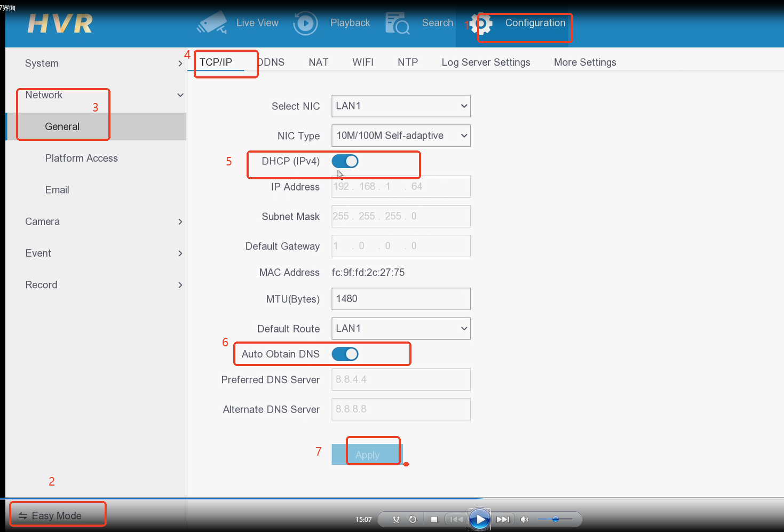Toggle shuffle in the media player

[396, 519]
